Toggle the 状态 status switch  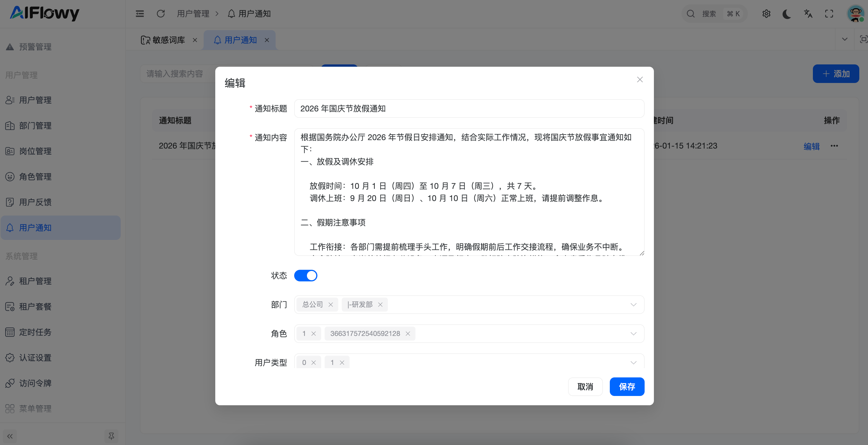tap(305, 276)
